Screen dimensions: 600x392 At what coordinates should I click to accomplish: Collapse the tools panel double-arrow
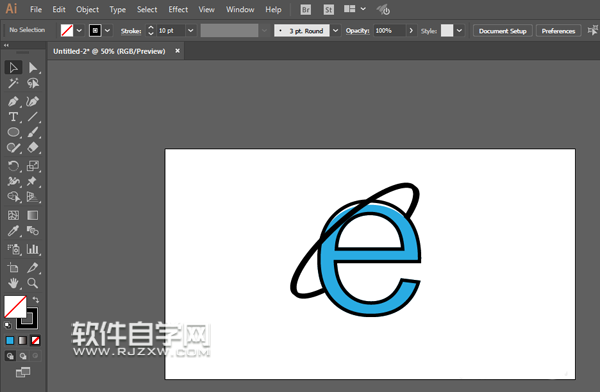click(x=6, y=45)
